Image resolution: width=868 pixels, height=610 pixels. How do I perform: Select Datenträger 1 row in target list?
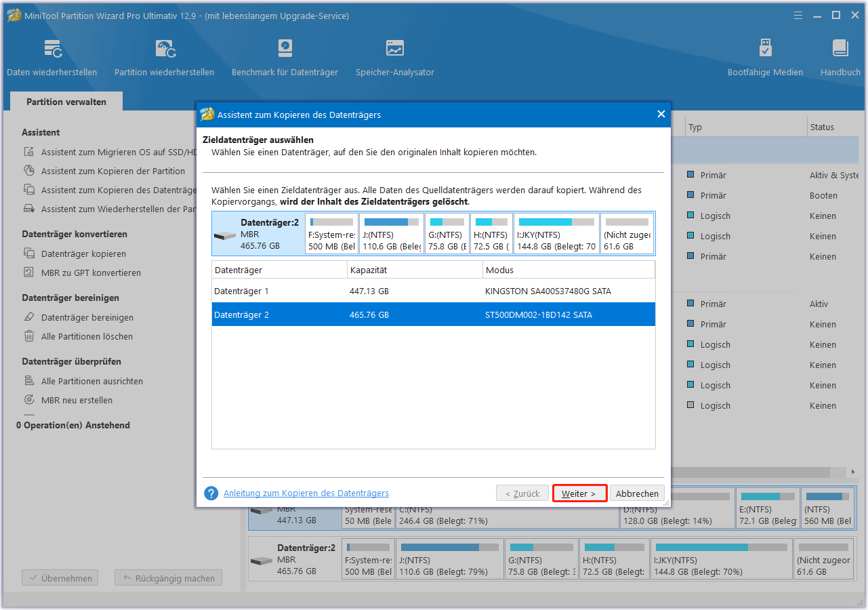pos(434,291)
